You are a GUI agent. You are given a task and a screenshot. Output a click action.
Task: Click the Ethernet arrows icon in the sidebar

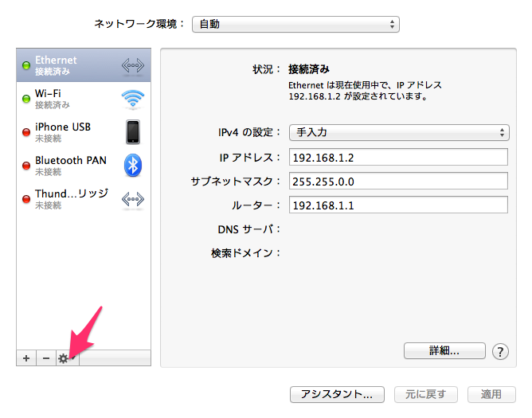133,65
